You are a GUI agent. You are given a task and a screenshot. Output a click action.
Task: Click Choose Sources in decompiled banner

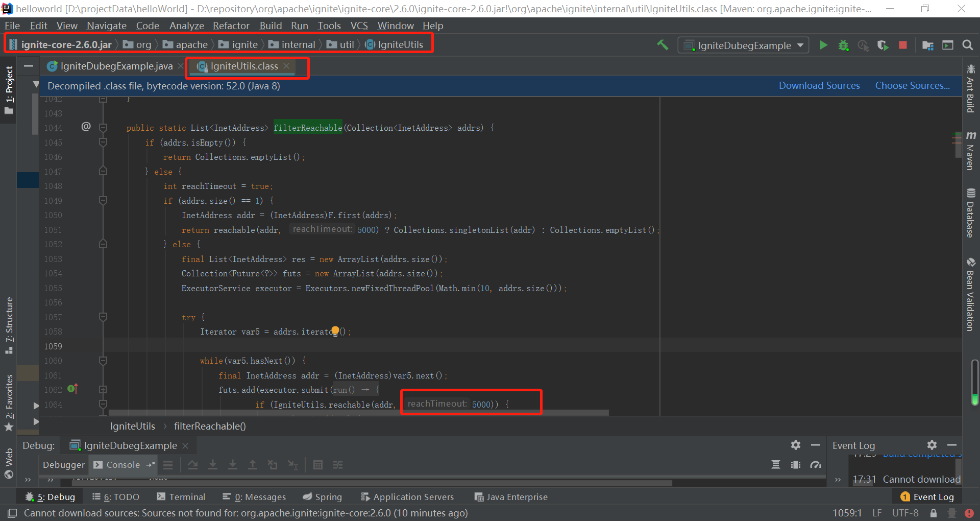[912, 85]
